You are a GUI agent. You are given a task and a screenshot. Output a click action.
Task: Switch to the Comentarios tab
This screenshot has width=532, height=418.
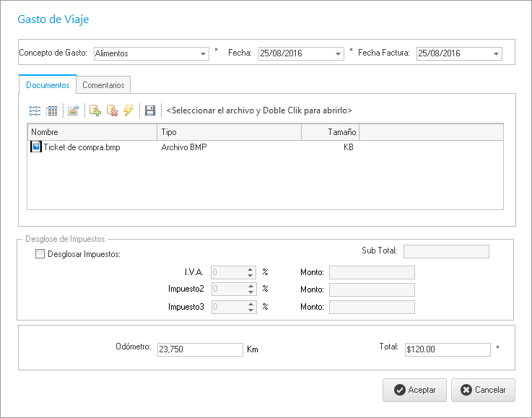tap(103, 85)
